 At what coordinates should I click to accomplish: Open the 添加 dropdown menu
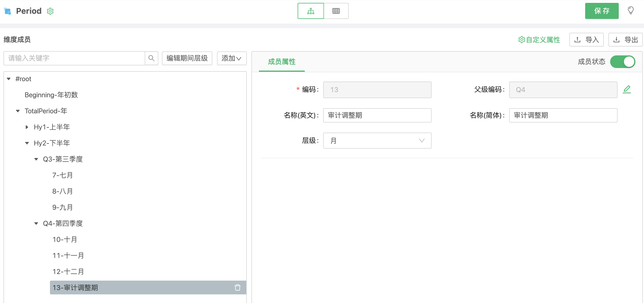231,58
